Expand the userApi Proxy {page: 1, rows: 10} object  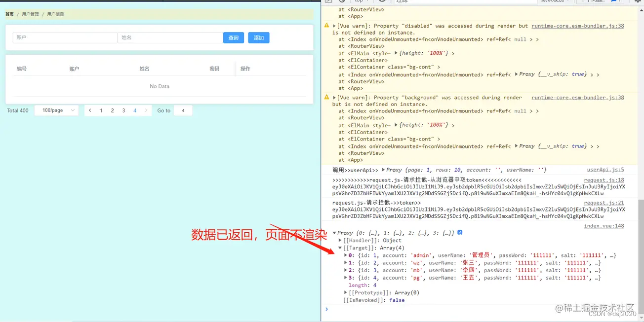pyautogui.click(x=384, y=170)
